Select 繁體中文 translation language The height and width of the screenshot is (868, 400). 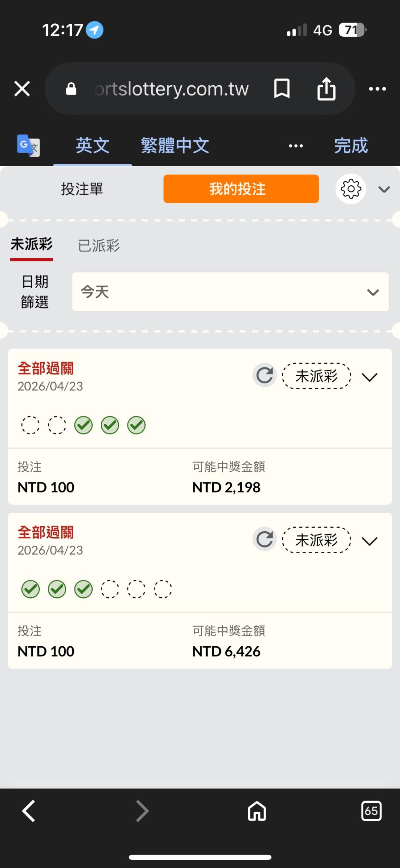(x=175, y=145)
